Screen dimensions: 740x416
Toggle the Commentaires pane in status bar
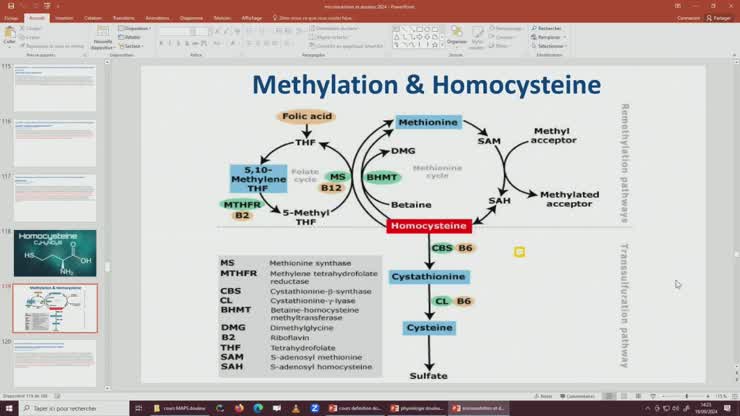[578, 396]
